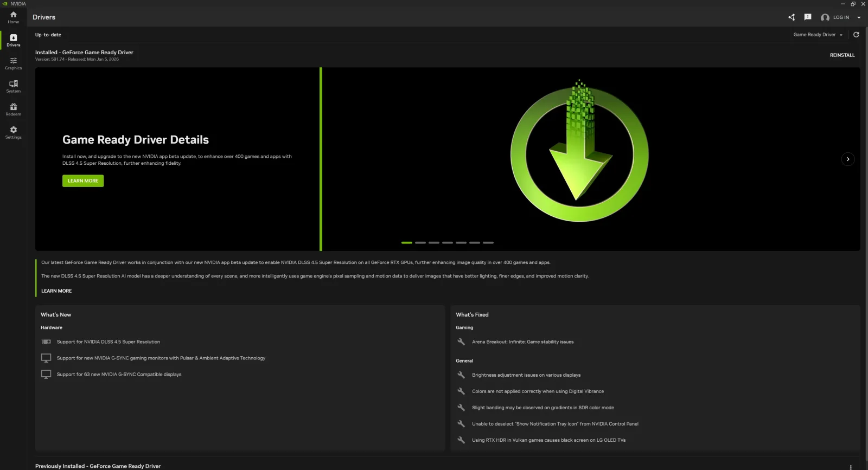Open the Graphics settings sidebar icon

(14, 63)
